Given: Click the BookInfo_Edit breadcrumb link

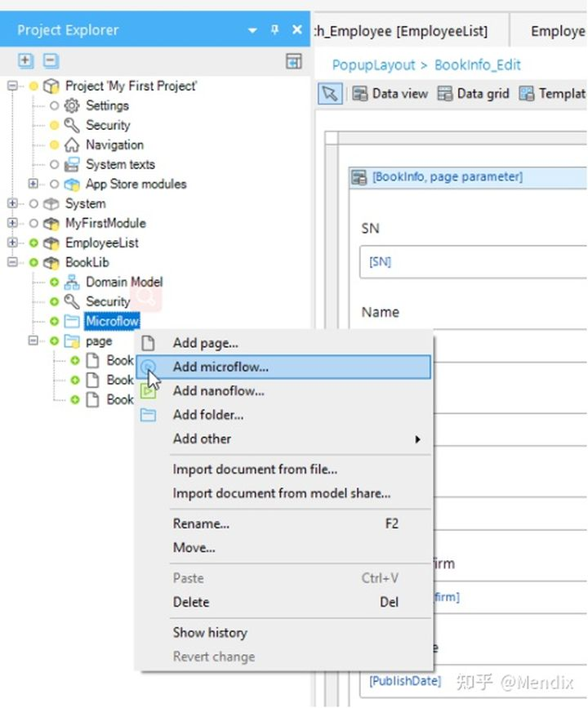Looking at the screenshot, I should click(478, 65).
